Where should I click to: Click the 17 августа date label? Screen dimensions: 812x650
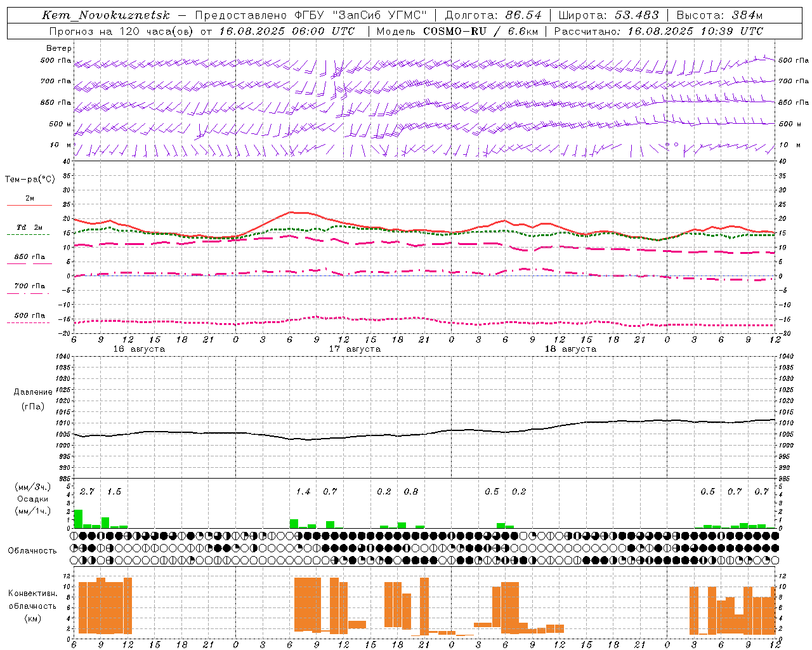(355, 349)
